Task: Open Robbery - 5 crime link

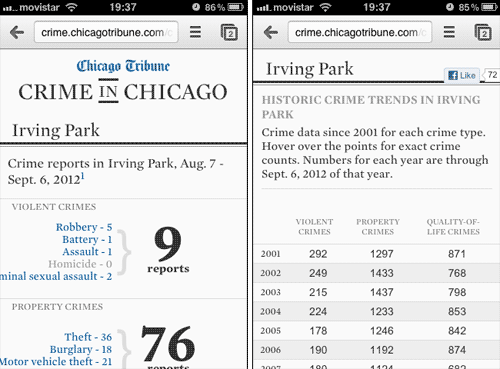Action: (84, 227)
